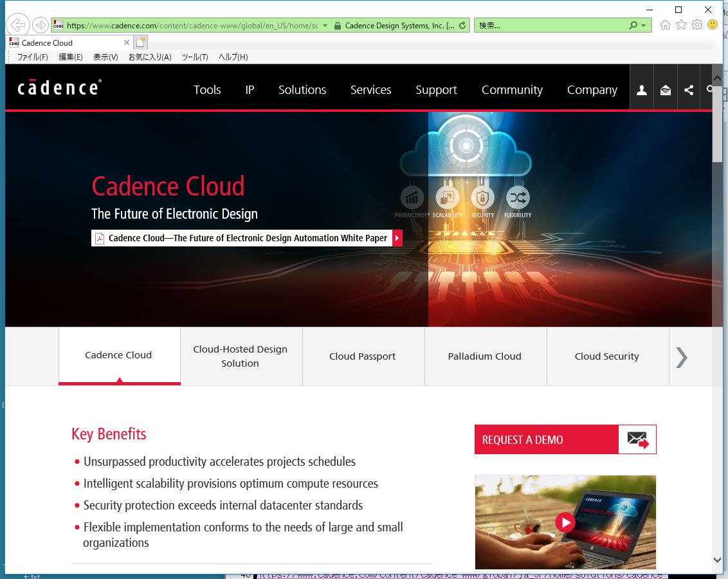This screenshot has height=579, width=728.
Task: Switch to the Palladium Cloud tab
Action: (x=485, y=356)
